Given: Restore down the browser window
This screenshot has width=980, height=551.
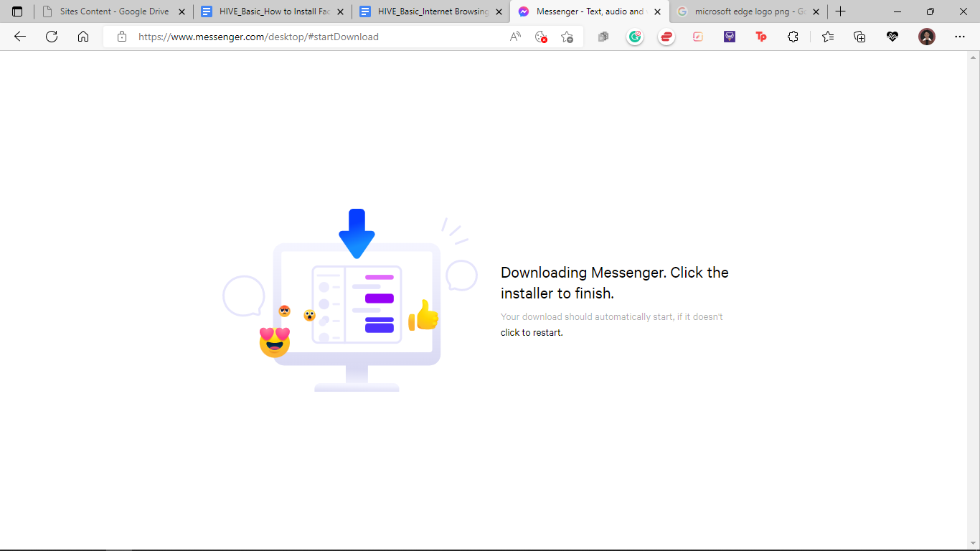Looking at the screenshot, I should (930, 11).
